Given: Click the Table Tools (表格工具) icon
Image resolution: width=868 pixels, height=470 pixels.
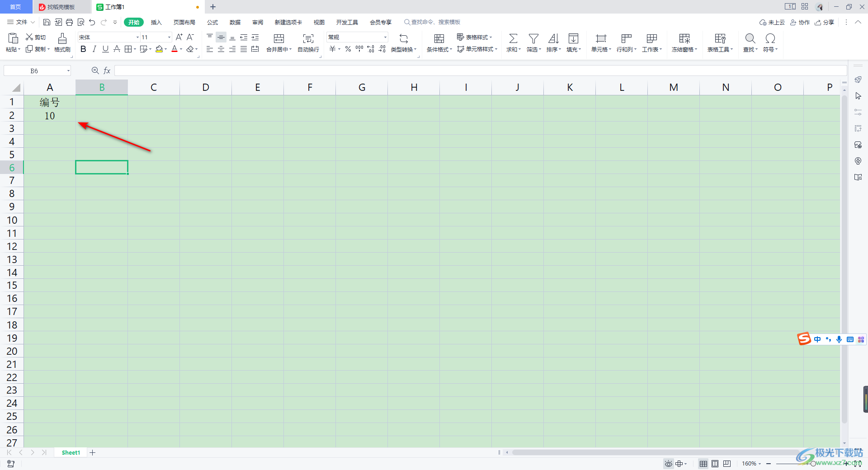Looking at the screenshot, I should pos(720,38).
